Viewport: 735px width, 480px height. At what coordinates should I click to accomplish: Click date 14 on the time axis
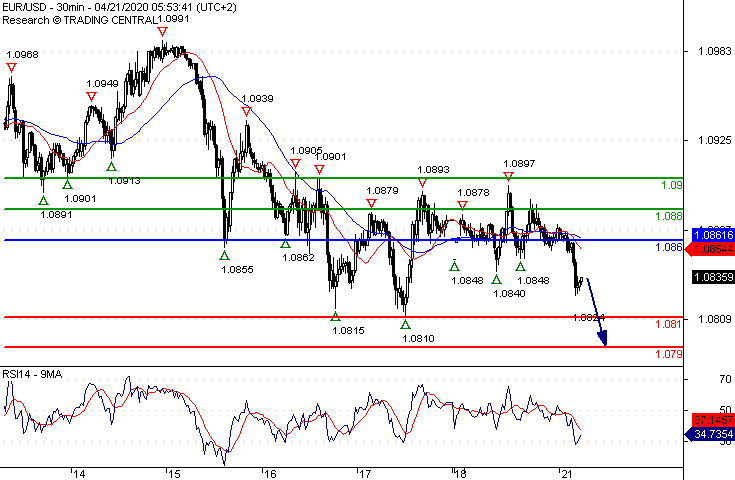coord(79,474)
